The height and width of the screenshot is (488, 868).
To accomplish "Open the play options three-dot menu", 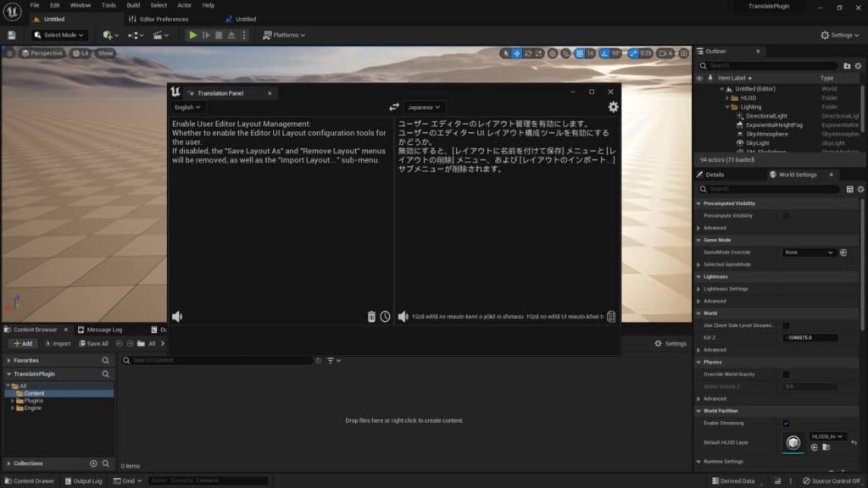I will coord(244,35).
